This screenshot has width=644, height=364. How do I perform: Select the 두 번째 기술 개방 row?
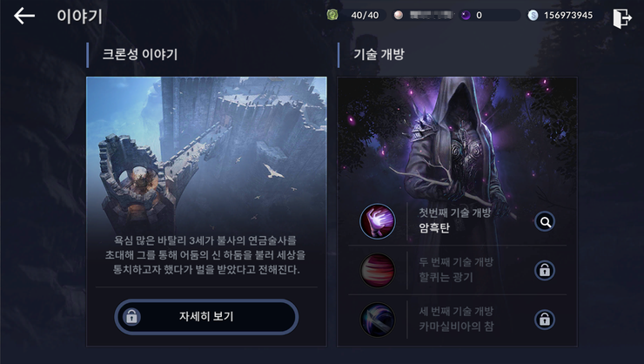point(457,270)
